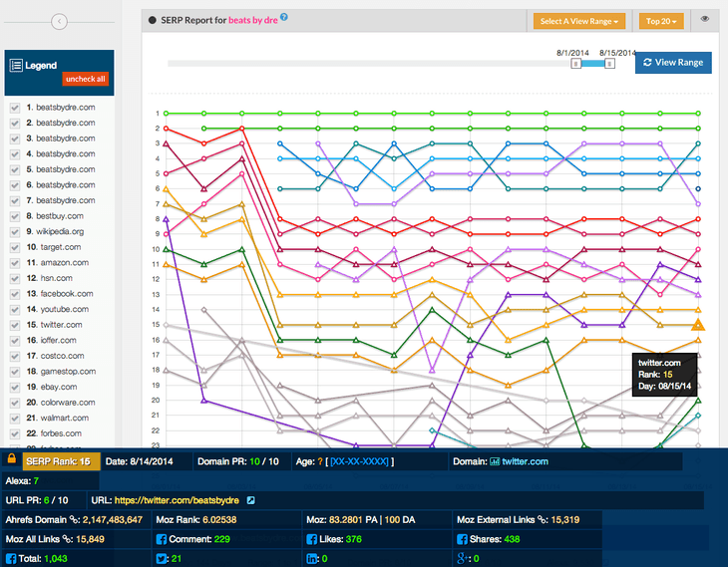
Task: Click the LinkedIn icon in the stats row
Action: coord(313,559)
